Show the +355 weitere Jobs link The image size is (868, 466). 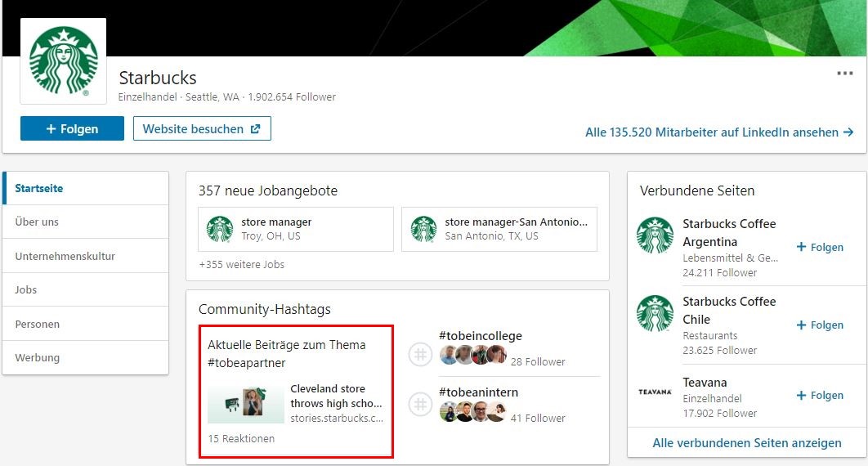(241, 265)
